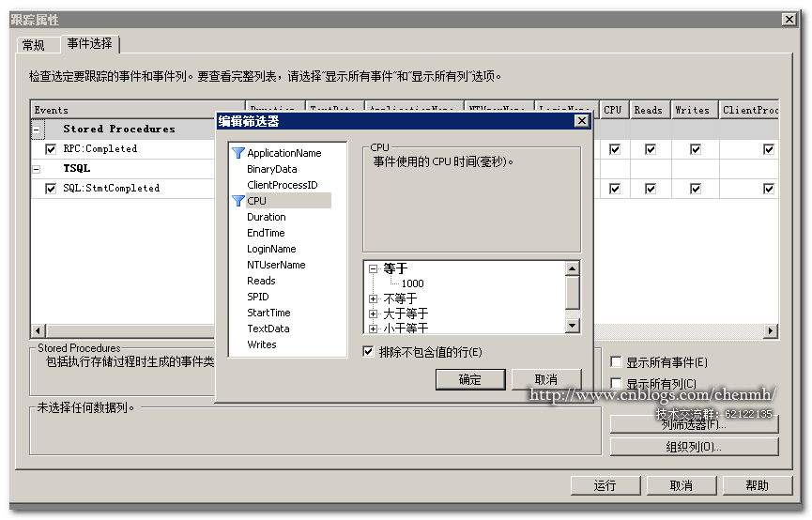Screen dimensions: 812x520
Task: Enable 显示所有列 checkbox
Action: click(616, 383)
